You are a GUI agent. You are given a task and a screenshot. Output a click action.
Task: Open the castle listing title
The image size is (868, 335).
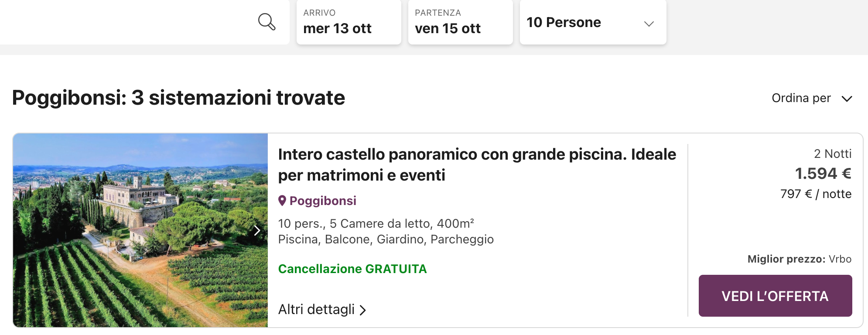(477, 164)
